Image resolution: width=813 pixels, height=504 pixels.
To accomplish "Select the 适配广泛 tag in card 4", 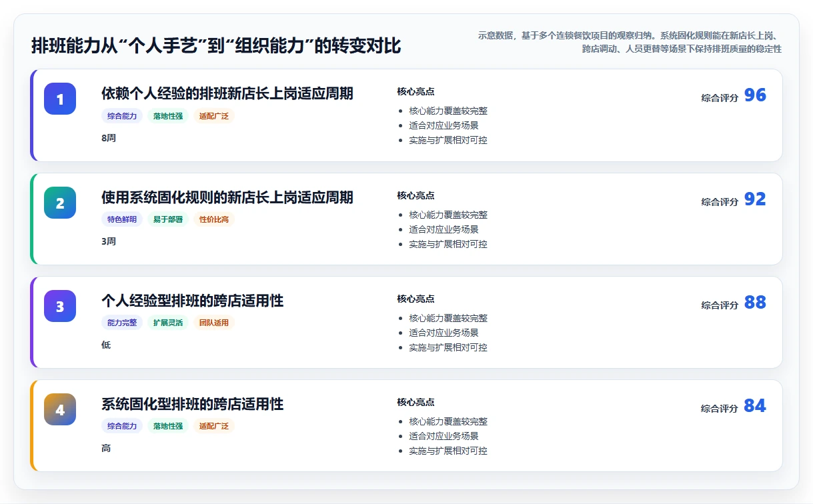I will pyautogui.click(x=214, y=426).
